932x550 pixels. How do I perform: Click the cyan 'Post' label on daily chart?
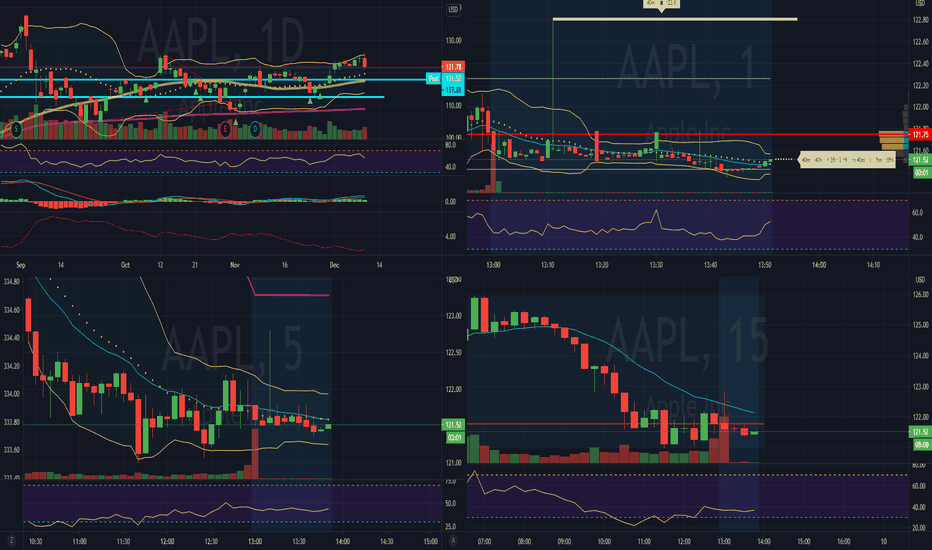tap(433, 78)
